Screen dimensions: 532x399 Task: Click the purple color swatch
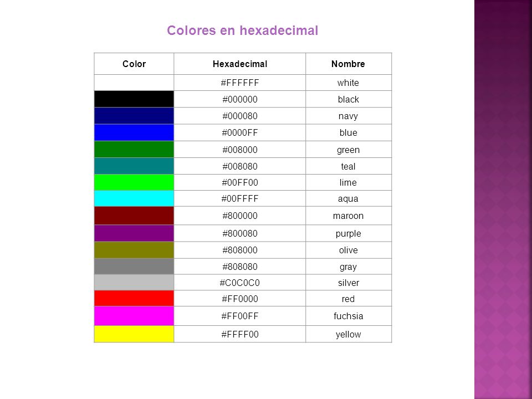pos(134,233)
